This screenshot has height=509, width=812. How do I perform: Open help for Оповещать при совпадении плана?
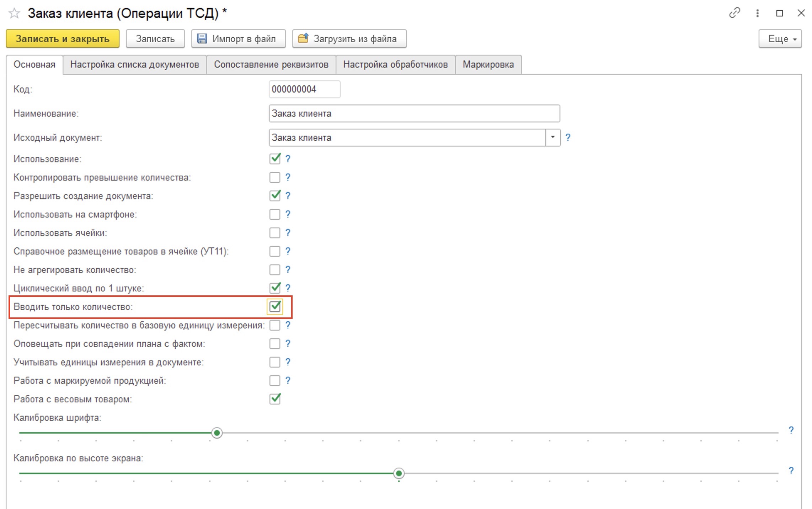pos(288,344)
